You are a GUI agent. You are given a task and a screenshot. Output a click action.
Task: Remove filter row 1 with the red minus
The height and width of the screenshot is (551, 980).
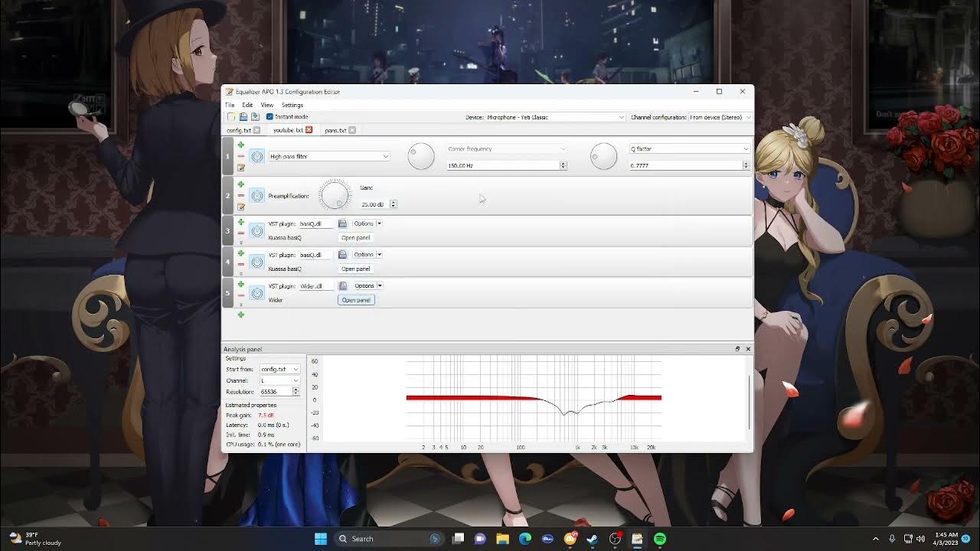point(241,156)
